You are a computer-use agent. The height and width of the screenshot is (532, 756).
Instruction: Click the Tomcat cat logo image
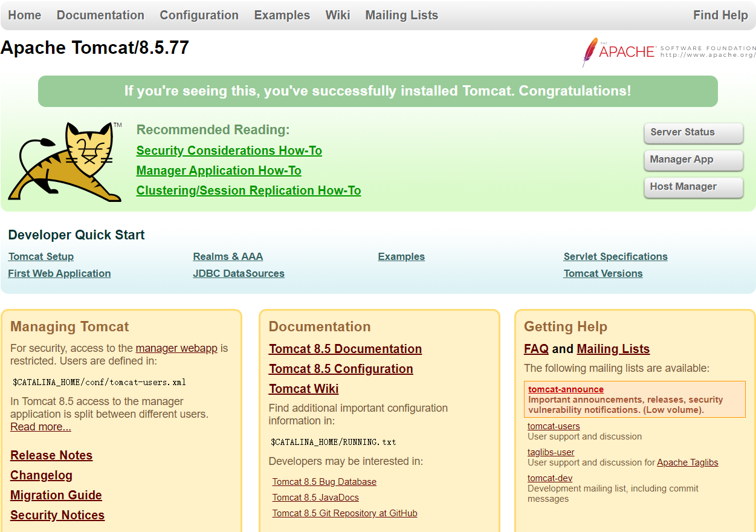(x=65, y=161)
